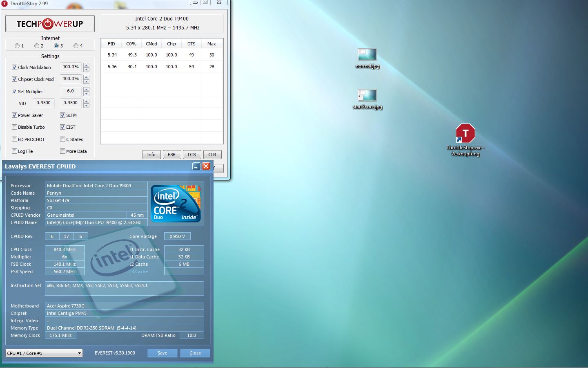The height and width of the screenshot is (368, 588).
Task: Select profile radio button 4
Action: (x=76, y=46)
